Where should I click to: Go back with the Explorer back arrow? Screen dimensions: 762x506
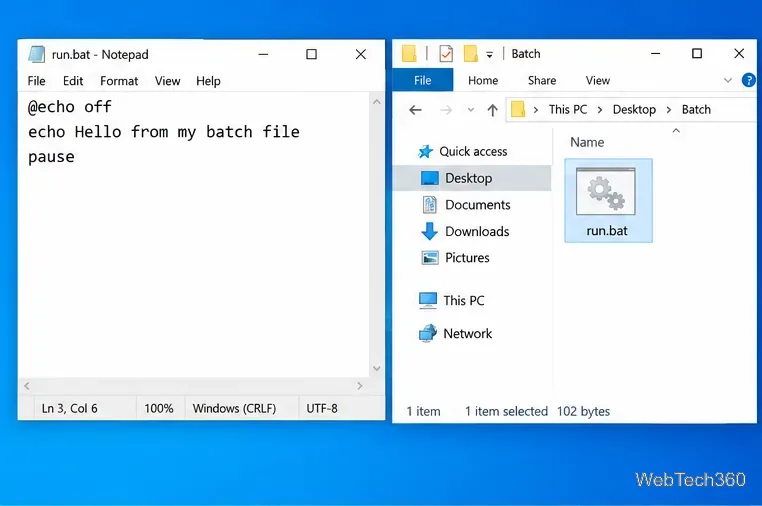[x=415, y=110]
